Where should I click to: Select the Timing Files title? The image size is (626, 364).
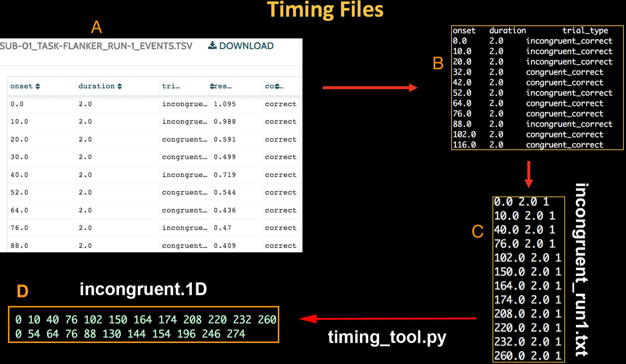click(x=325, y=10)
